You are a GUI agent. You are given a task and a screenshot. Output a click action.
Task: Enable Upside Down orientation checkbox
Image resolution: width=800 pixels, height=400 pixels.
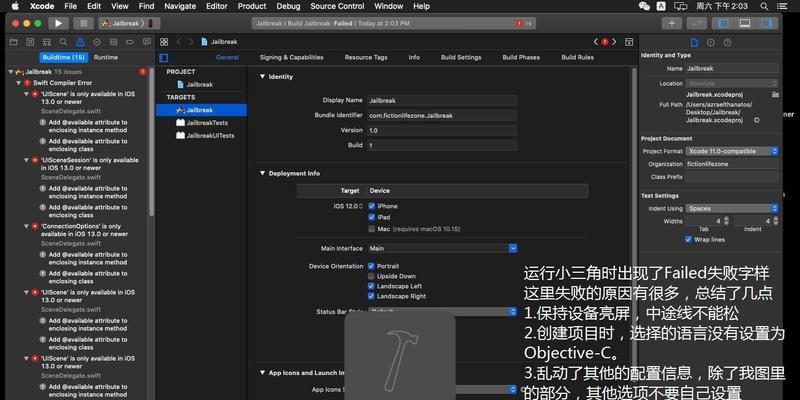pos(371,276)
